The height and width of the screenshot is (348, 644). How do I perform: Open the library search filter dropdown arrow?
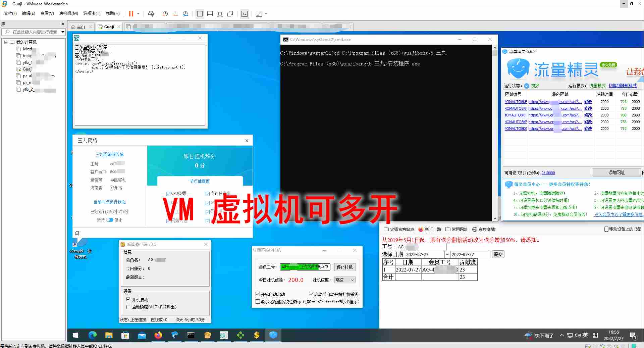coord(63,32)
